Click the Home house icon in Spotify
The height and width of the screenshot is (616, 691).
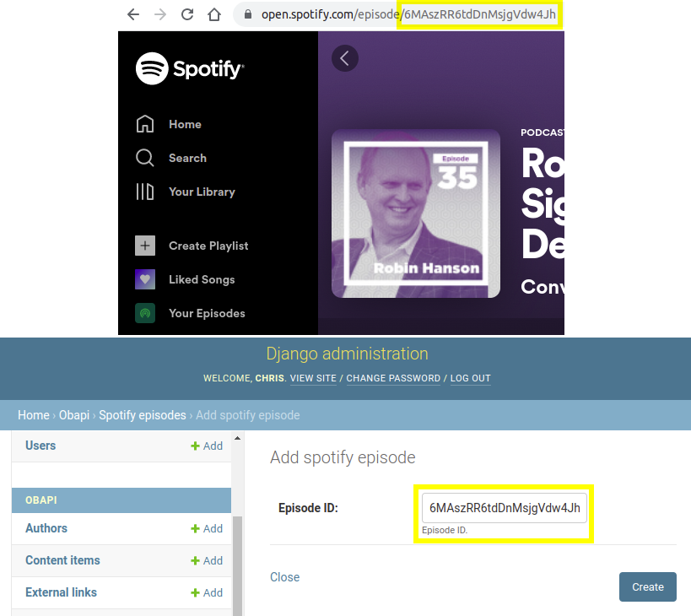coord(145,124)
